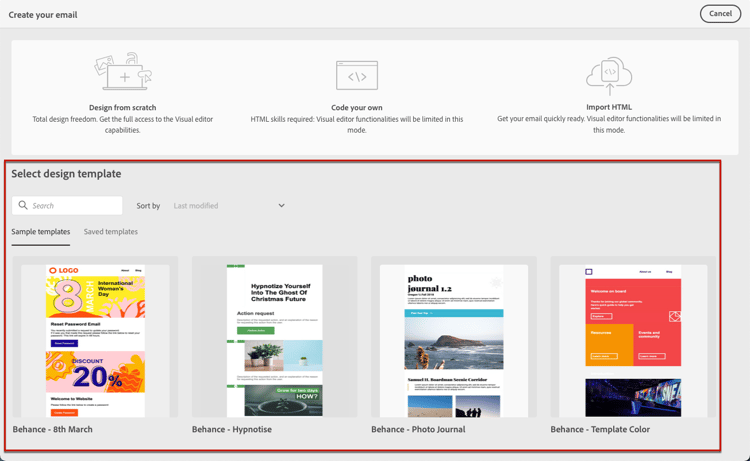Screen dimensions: 750x461
Task: Select the Behance - Template Color thumbnail
Action: coord(633,337)
